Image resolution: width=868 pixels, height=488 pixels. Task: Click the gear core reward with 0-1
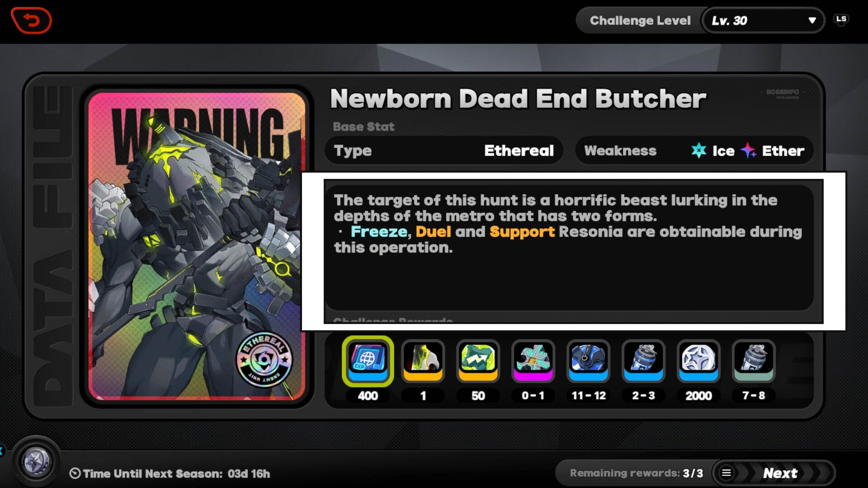click(533, 361)
